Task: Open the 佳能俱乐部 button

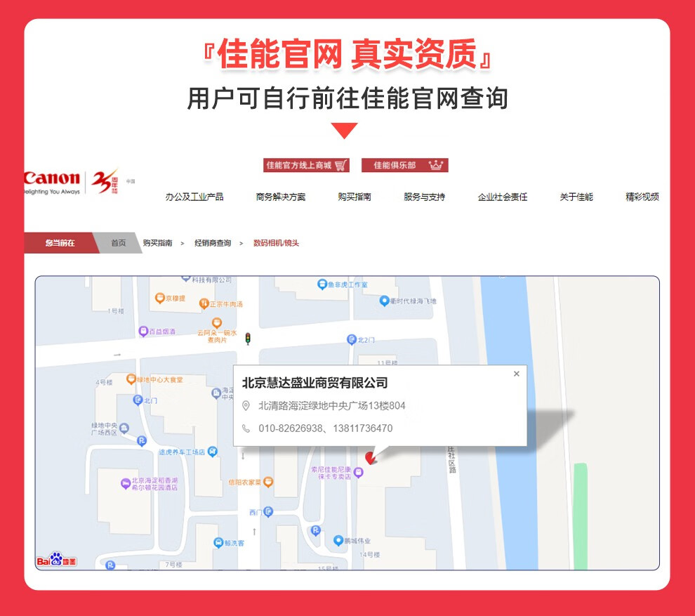Action: 404,166
